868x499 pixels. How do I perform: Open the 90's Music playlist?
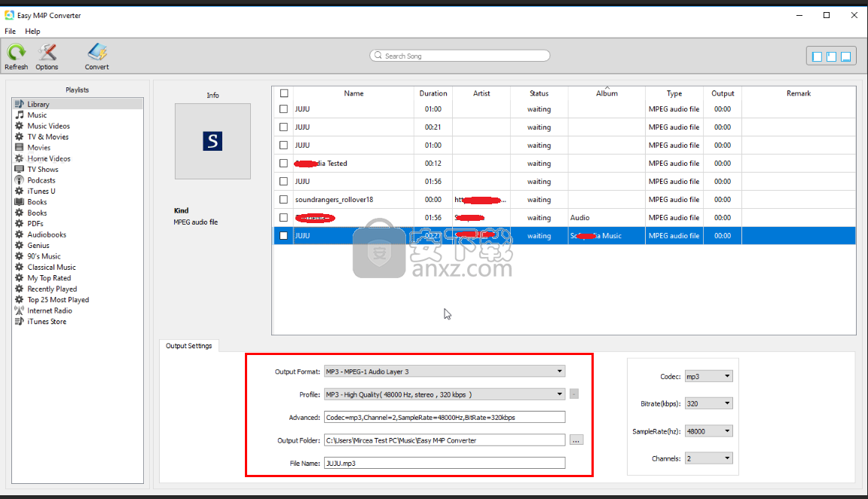44,256
